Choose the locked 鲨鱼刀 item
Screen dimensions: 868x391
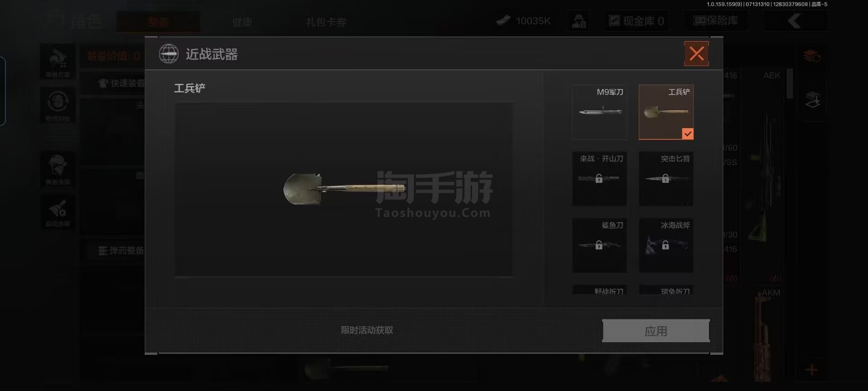click(599, 245)
